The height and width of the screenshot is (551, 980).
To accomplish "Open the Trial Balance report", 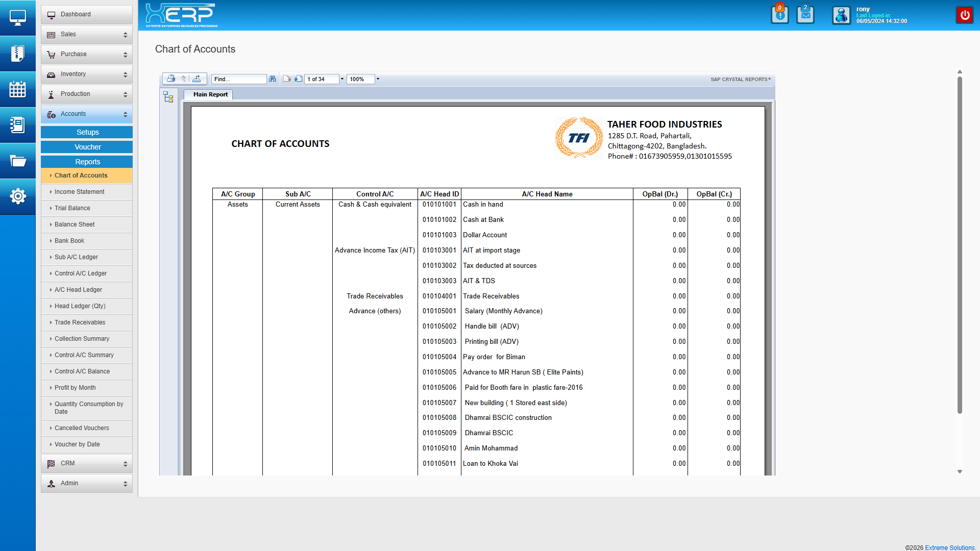I will click(x=72, y=208).
